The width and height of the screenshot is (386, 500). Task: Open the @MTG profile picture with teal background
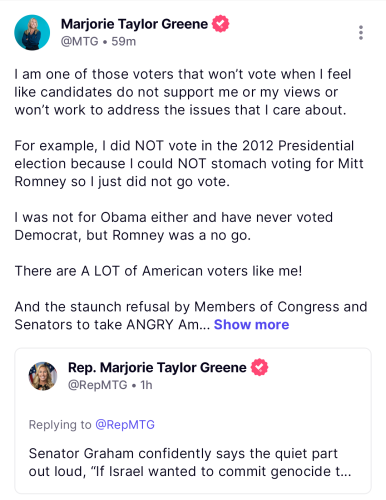click(32, 32)
